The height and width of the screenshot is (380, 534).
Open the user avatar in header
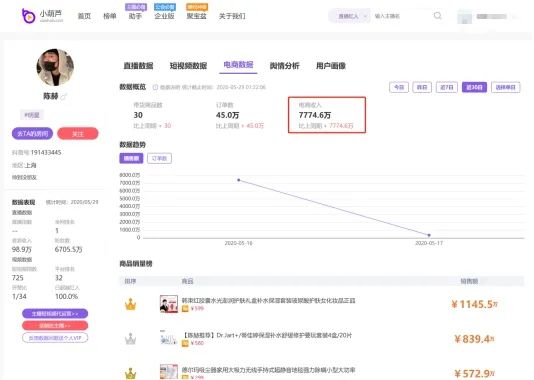click(464, 17)
